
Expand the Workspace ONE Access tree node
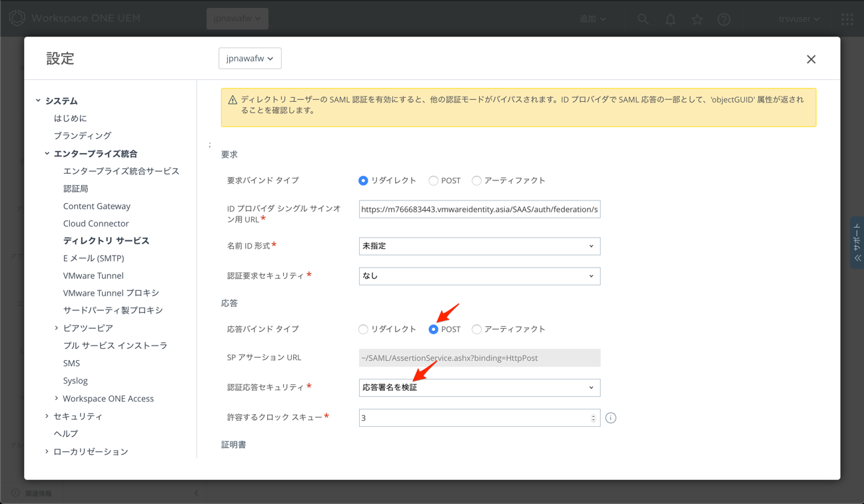tap(57, 399)
